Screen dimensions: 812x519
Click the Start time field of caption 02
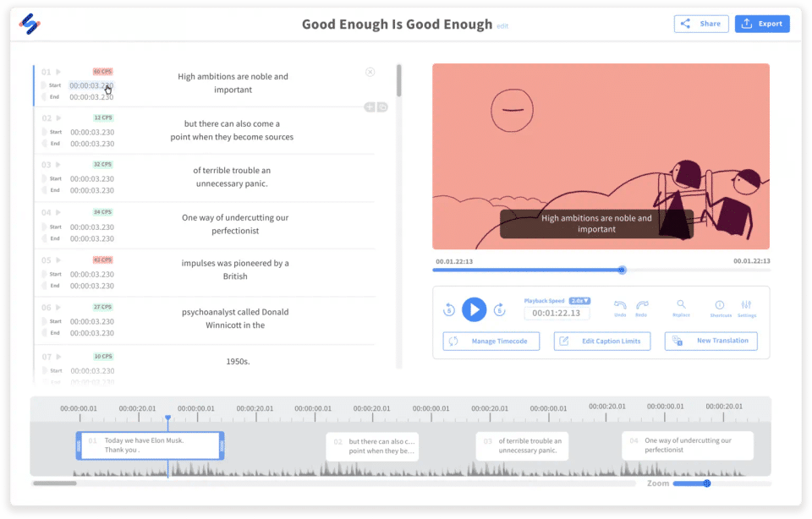(x=92, y=132)
